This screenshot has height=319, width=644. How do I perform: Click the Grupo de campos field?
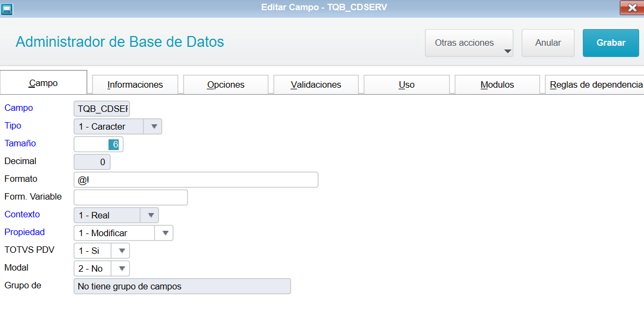click(183, 286)
